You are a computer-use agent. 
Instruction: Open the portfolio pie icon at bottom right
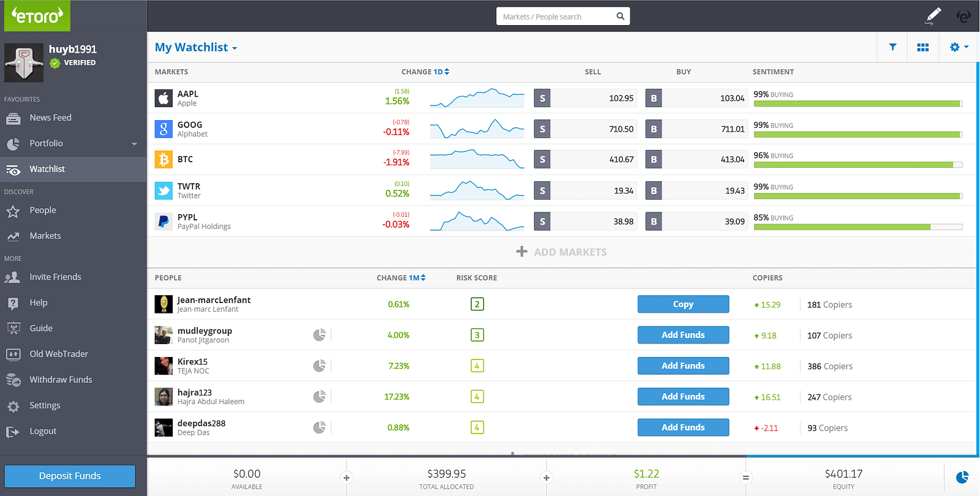pyautogui.click(x=962, y=477)
